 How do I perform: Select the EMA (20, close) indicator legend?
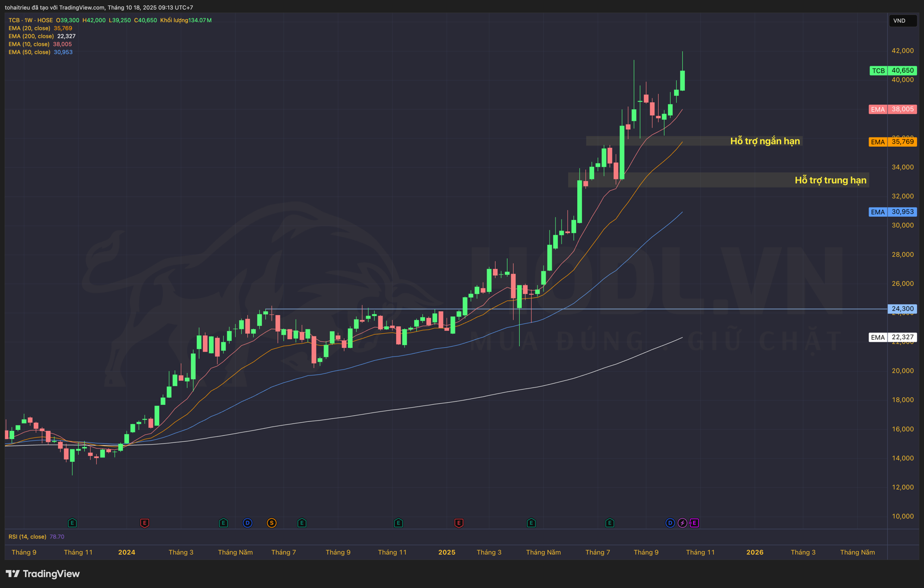point(29,28)
